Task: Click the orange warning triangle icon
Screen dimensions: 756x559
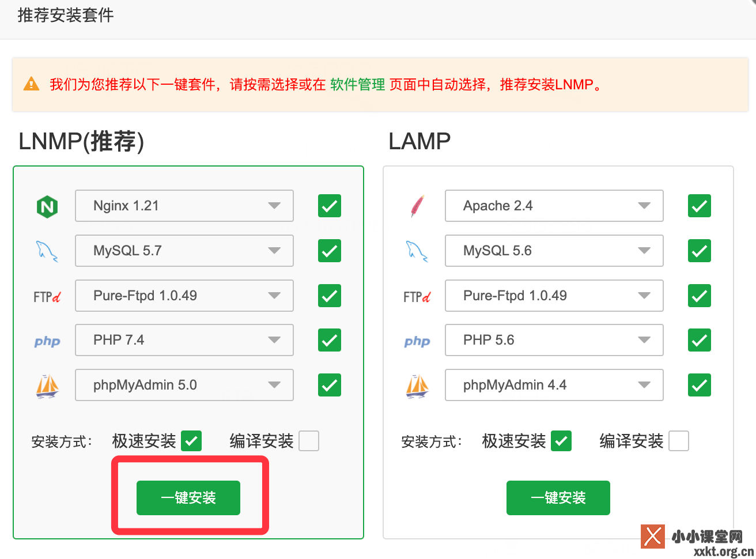Action: tap(31, 84)
